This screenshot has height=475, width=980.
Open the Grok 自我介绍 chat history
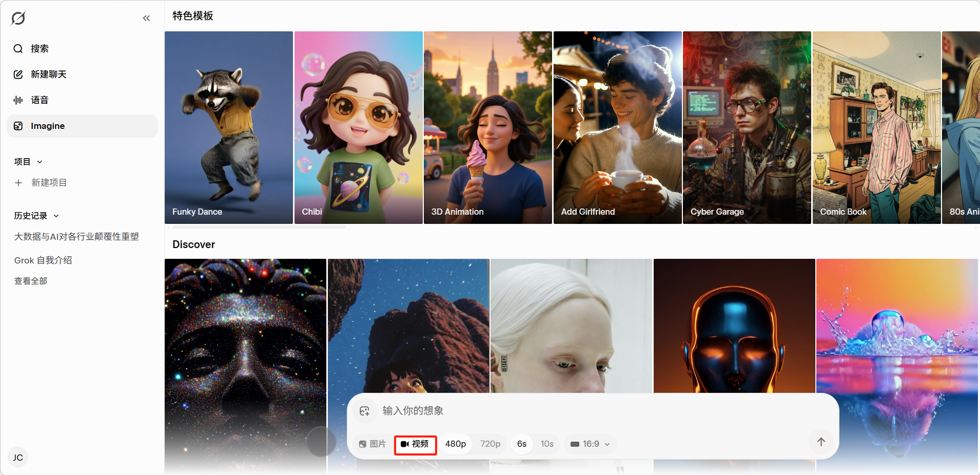(x=43, y=260)
